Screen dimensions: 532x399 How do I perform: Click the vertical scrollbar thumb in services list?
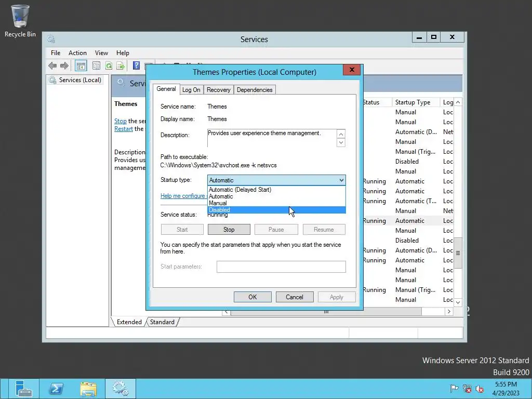[x=458, y=253]
